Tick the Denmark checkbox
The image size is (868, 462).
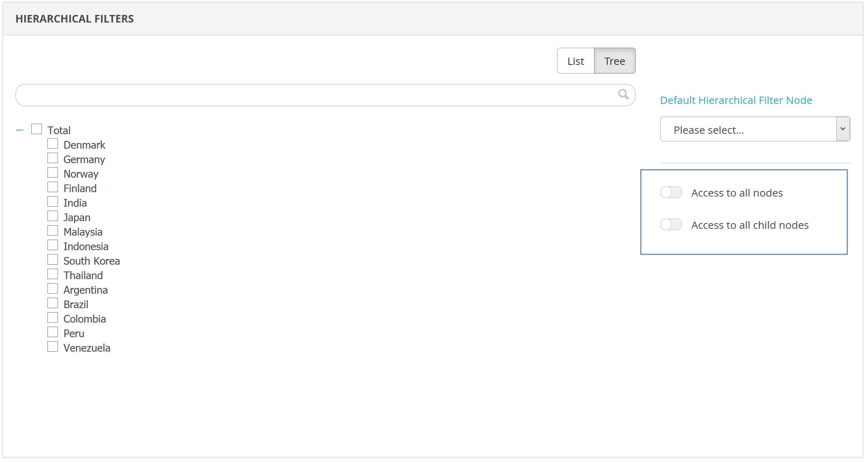pyautogui.click(x=53, y=144)
